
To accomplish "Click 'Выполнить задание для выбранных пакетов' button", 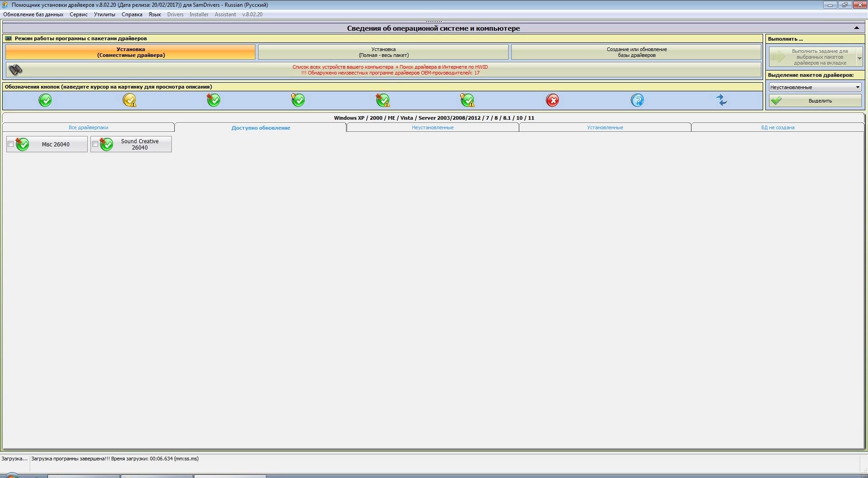I will (x=813, y=57).
